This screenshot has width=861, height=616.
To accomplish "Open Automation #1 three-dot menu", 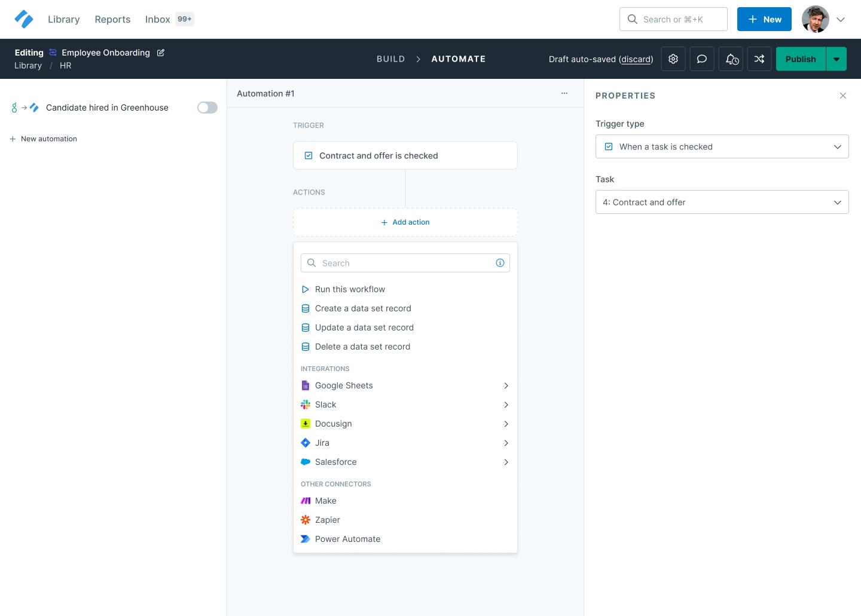I will [x=564, y=93].
